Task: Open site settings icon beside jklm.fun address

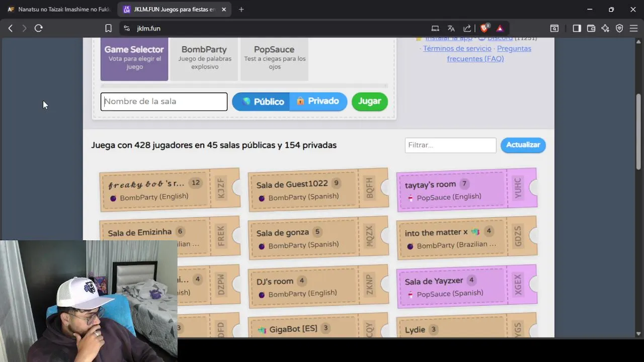Action: click(127, 29)
